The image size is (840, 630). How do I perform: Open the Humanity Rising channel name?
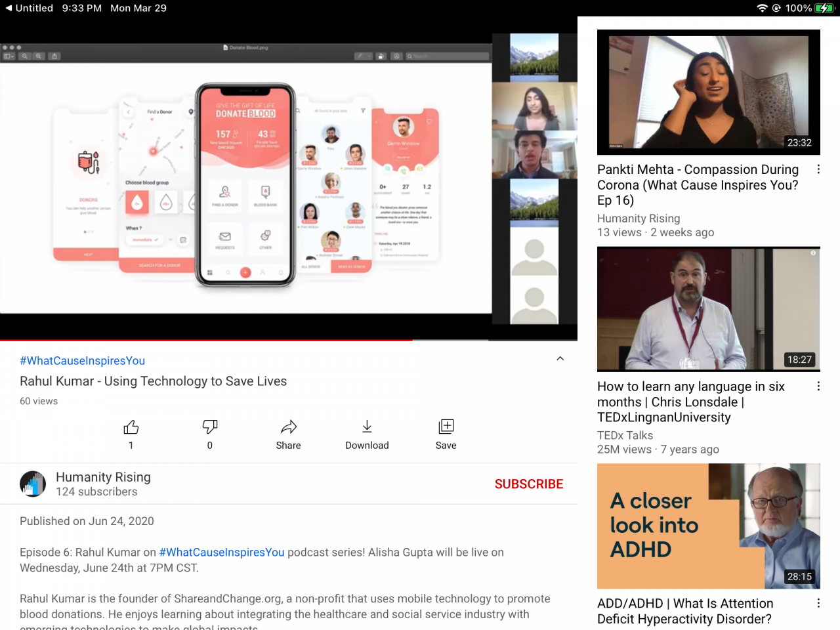pyautogui.click(x=103, y=477)
